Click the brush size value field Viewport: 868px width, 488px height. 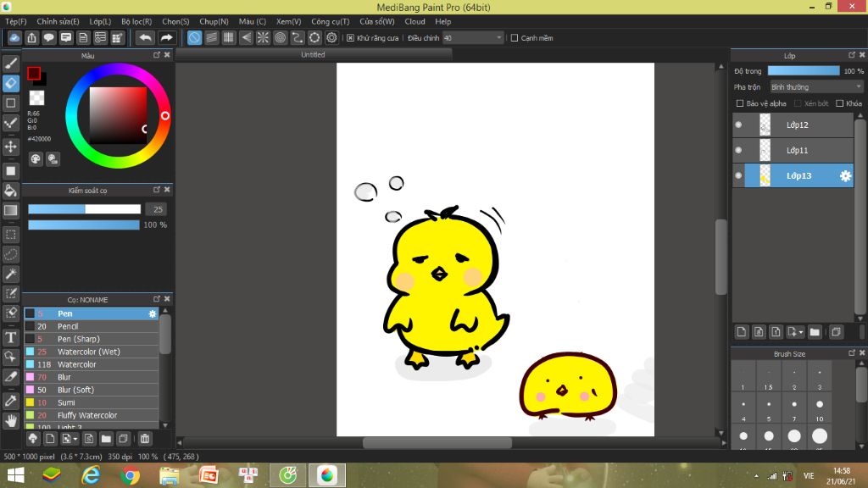pyautogui.click(x=158, y=209)
